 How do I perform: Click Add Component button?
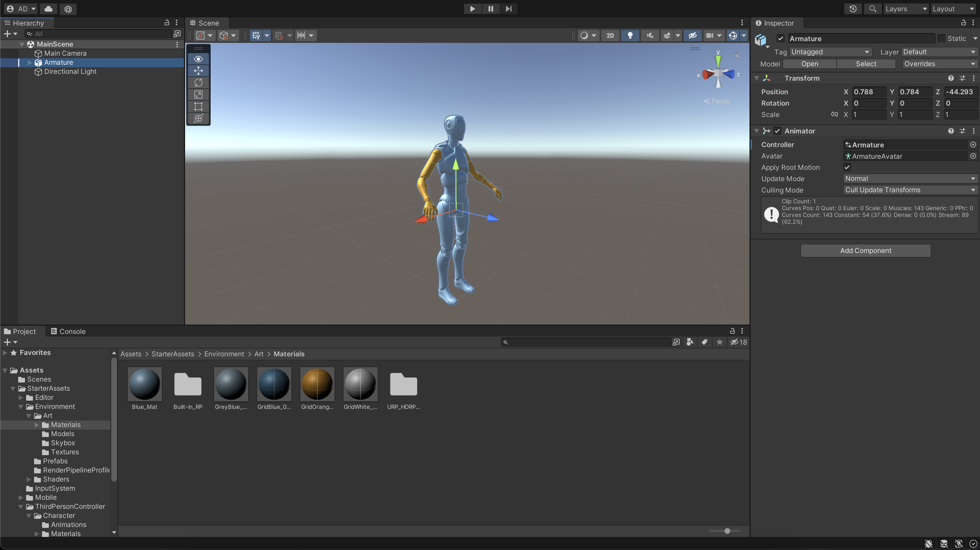coord(866,250)
